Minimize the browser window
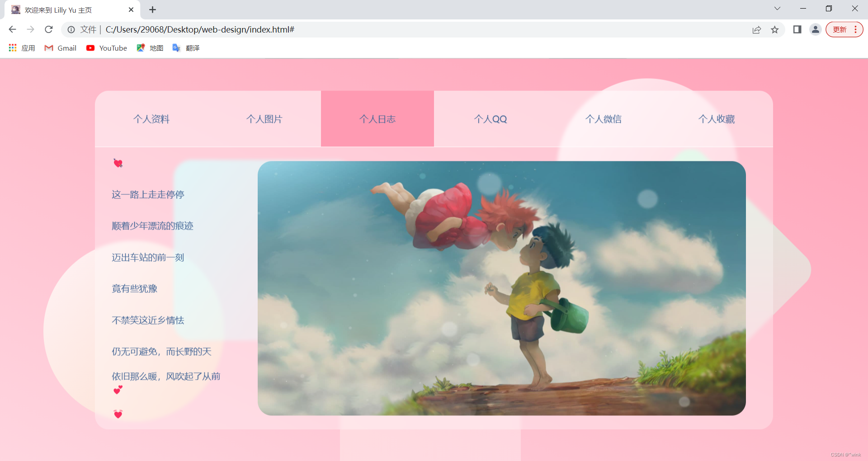The image size is (868, 461). point(803,9)
